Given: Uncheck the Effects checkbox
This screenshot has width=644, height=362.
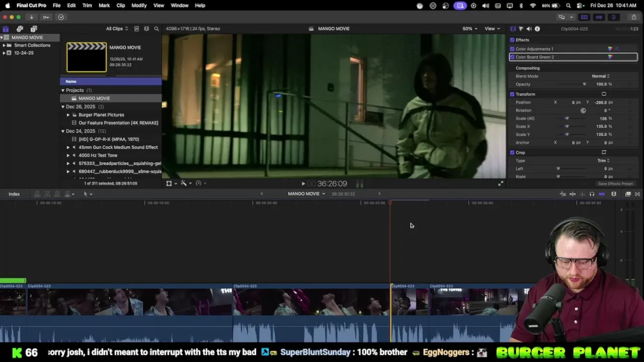Looking at the screenshot, I should pyautogui.click(x=512, y=40).
